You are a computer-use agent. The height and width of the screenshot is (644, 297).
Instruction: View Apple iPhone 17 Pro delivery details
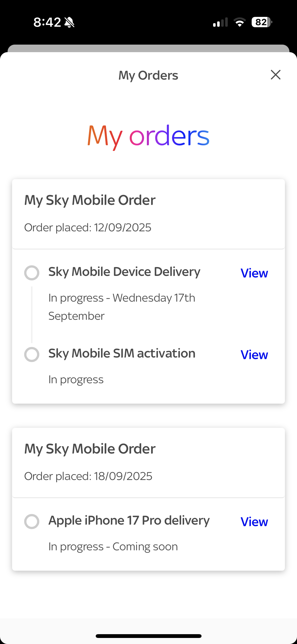pyautogui.click(x=254, y=522)
